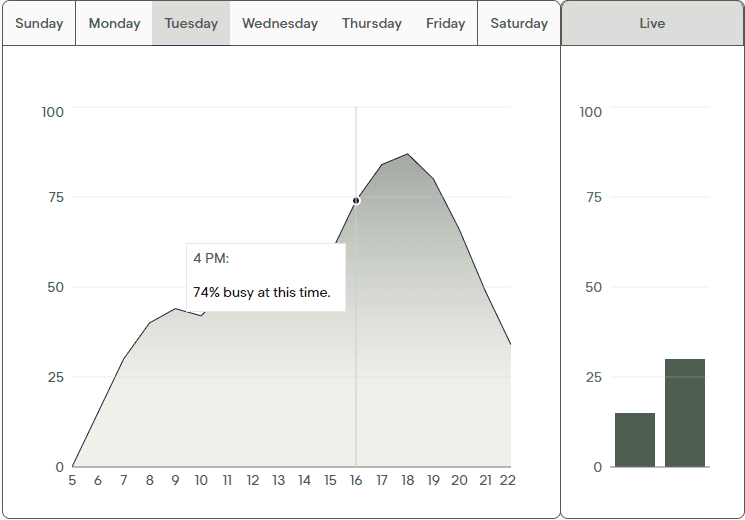Click hour 9 on the x-axis

(x=175, y=481)
